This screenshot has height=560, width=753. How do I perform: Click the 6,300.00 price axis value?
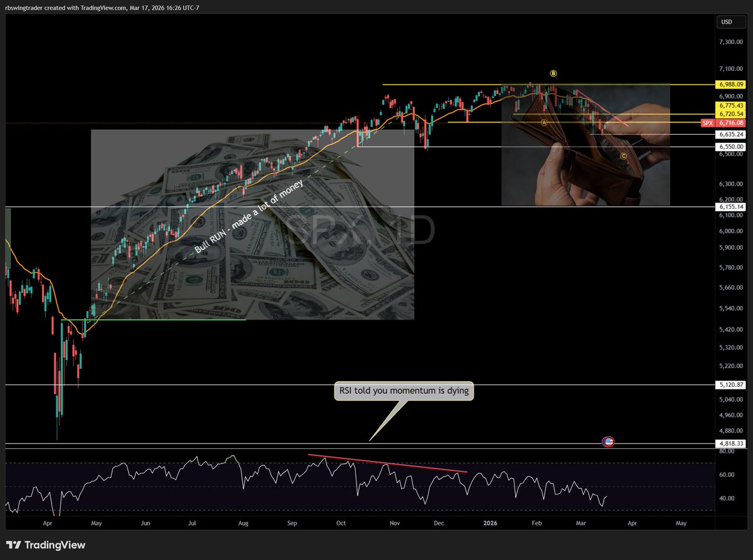731,184
